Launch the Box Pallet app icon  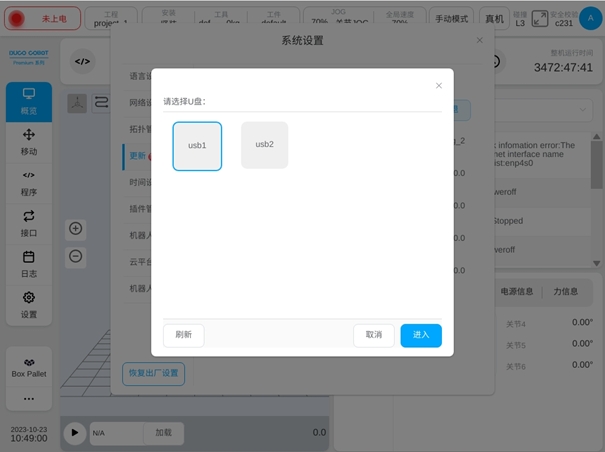point(29,366)
